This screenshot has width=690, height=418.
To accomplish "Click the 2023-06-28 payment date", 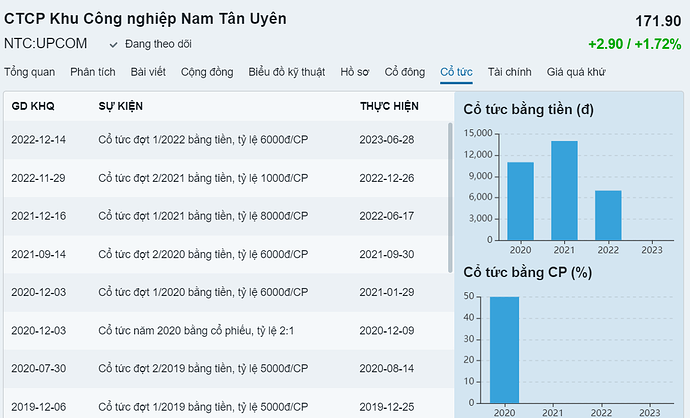I will coord(387,140).
